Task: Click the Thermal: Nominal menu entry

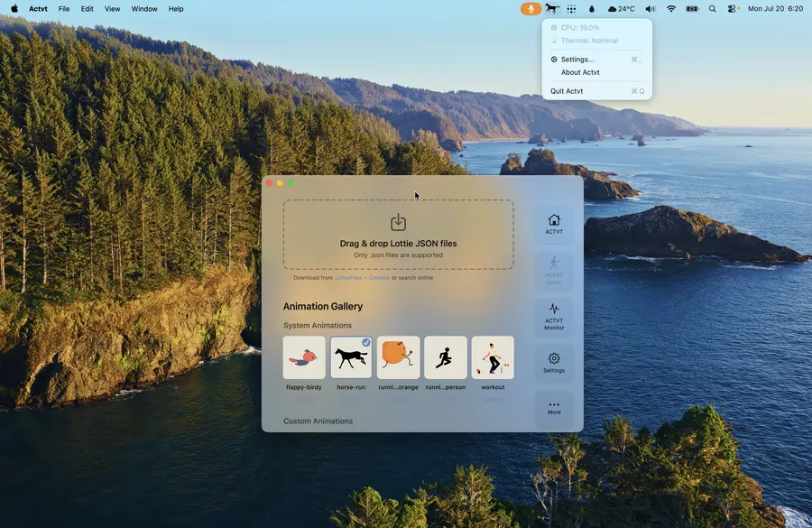Action: pyautogui.click(x=597, y=41)
